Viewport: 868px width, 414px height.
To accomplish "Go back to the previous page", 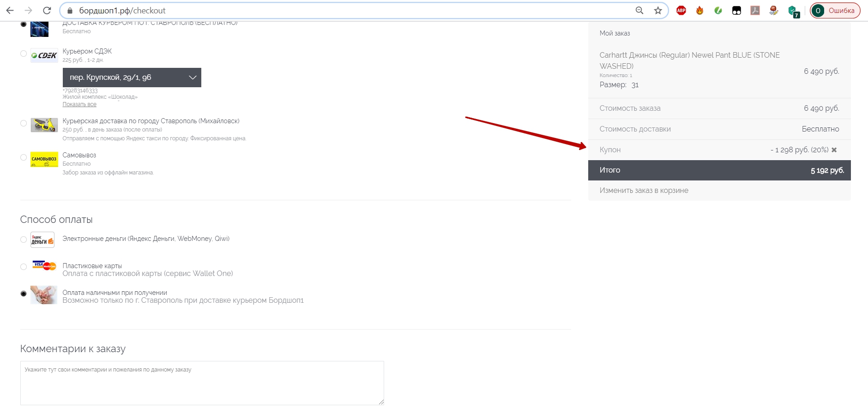I will pyautogui.click(x=10, y=11).
